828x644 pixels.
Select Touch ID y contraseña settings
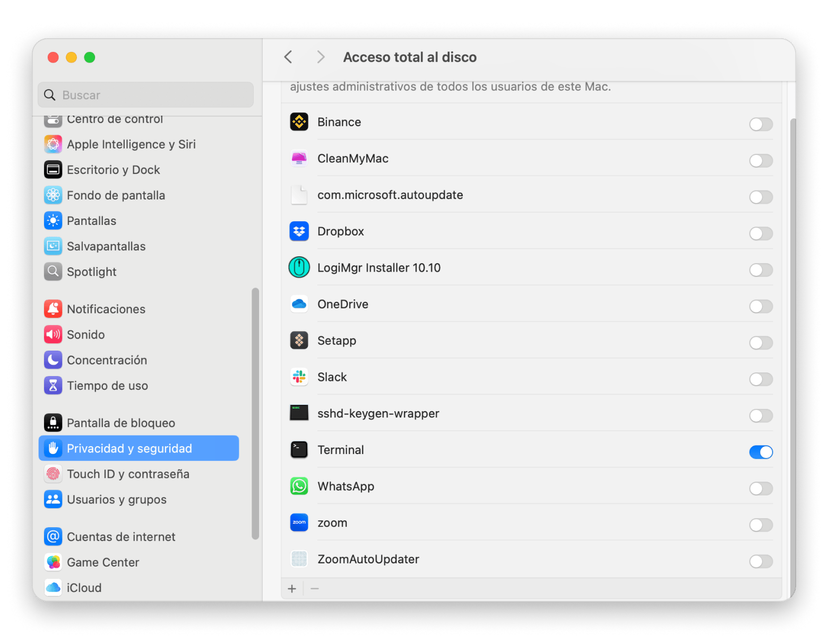coord(128,474)
